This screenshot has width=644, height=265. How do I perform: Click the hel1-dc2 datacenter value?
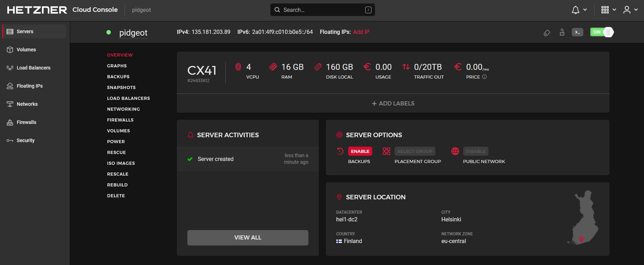347,220
